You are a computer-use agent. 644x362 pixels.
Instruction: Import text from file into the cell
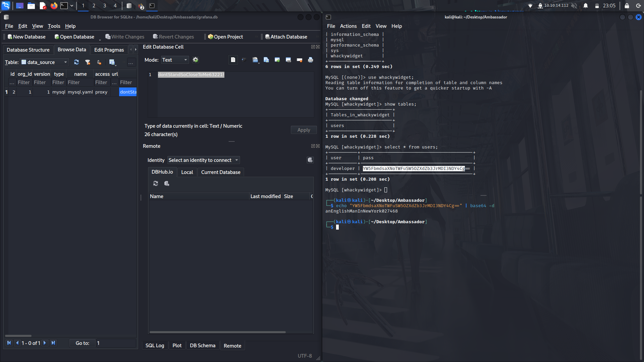[x=256, y=60]
